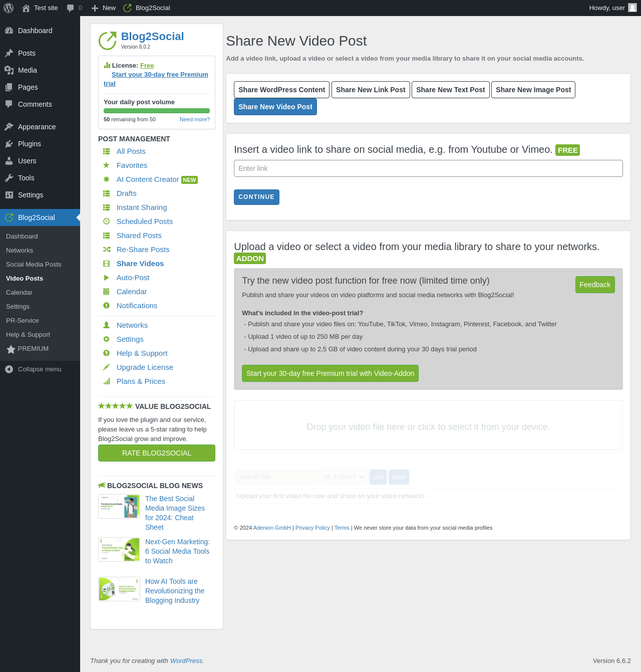This screenshot has width=641, height=672.
Task: Click the Media icon in sidebar
Action: coord(9,70)
